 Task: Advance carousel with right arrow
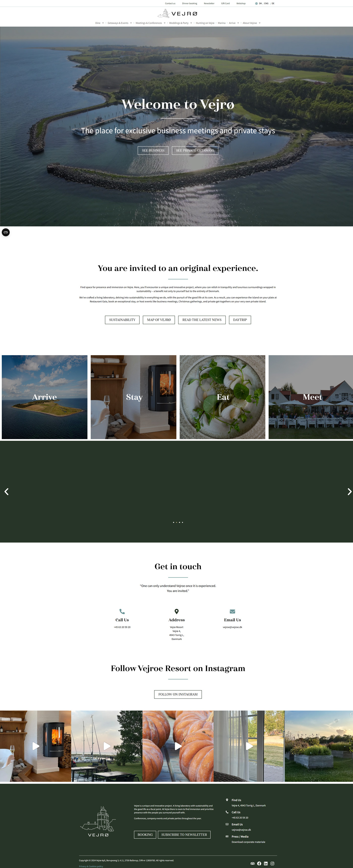pos(349,492)
